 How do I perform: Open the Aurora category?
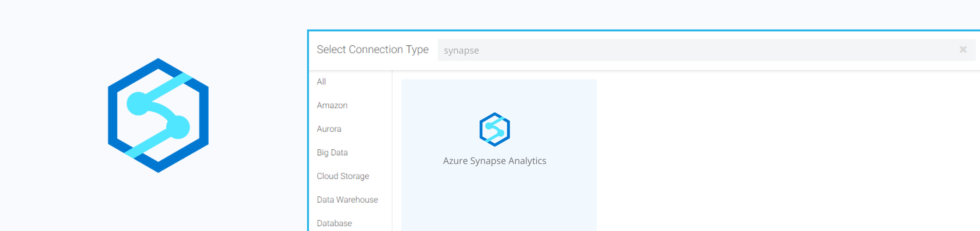[329, 129]
